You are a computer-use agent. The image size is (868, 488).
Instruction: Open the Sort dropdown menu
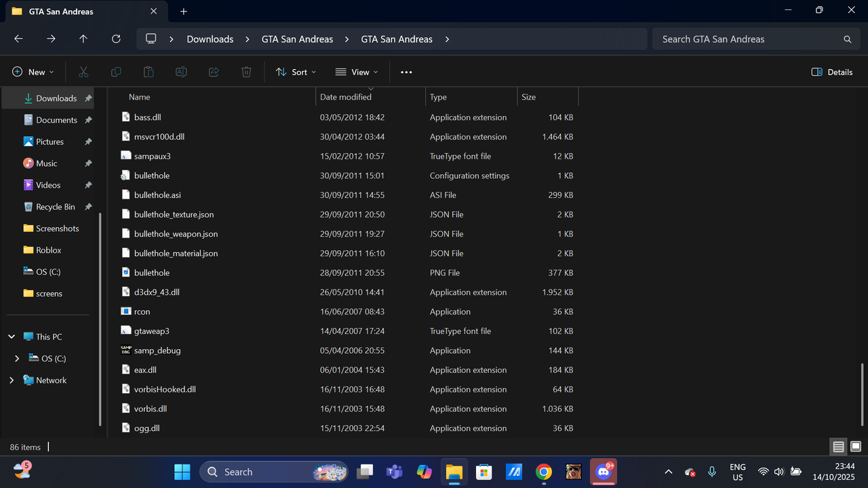pyautogui.click(x=295, y=72)
